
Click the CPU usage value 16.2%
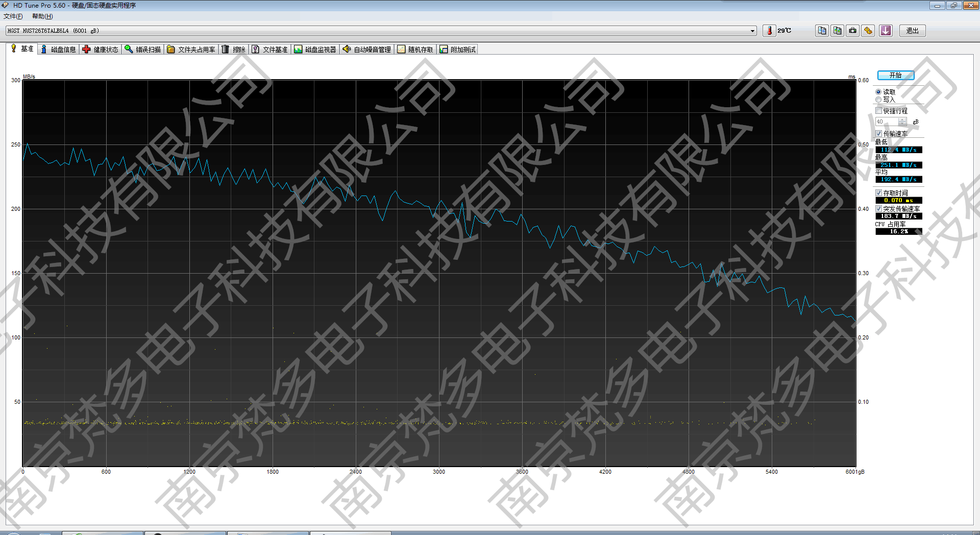pos(899,231)
